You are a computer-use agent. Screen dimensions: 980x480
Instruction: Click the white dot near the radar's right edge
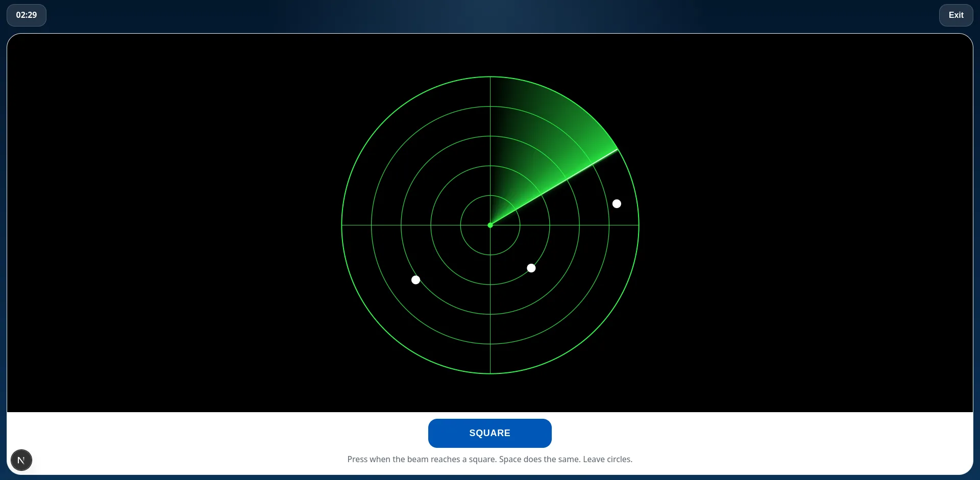[x=617, y=204]
